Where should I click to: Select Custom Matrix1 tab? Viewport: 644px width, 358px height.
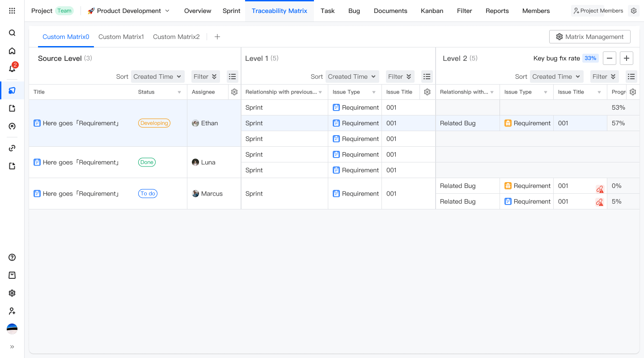(x=121, y=37)
